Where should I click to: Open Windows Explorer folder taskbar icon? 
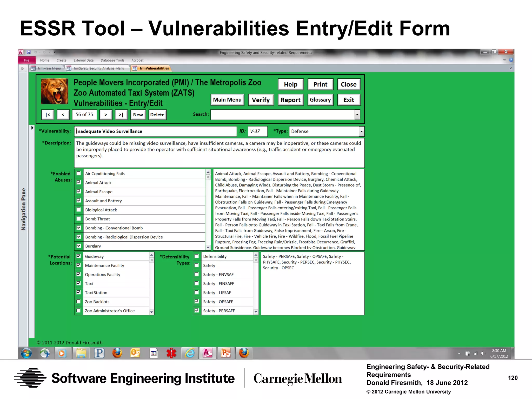pyautogui.click(x=81, y=353)
